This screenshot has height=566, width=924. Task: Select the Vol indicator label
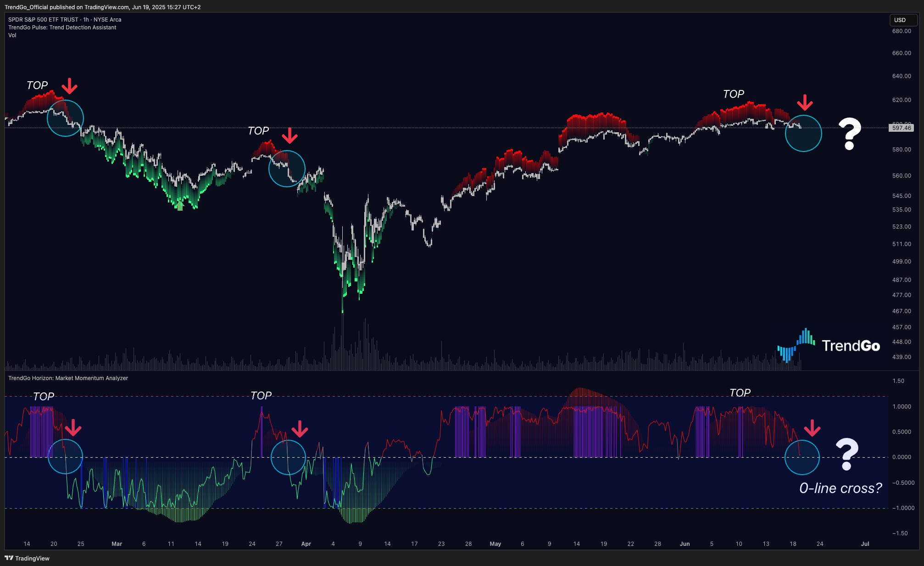tap(12, 35)
